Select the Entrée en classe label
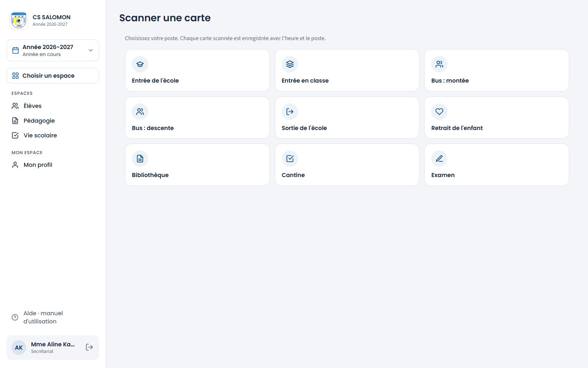This screenshot has width=588, height=368. (x=305, y=81)
